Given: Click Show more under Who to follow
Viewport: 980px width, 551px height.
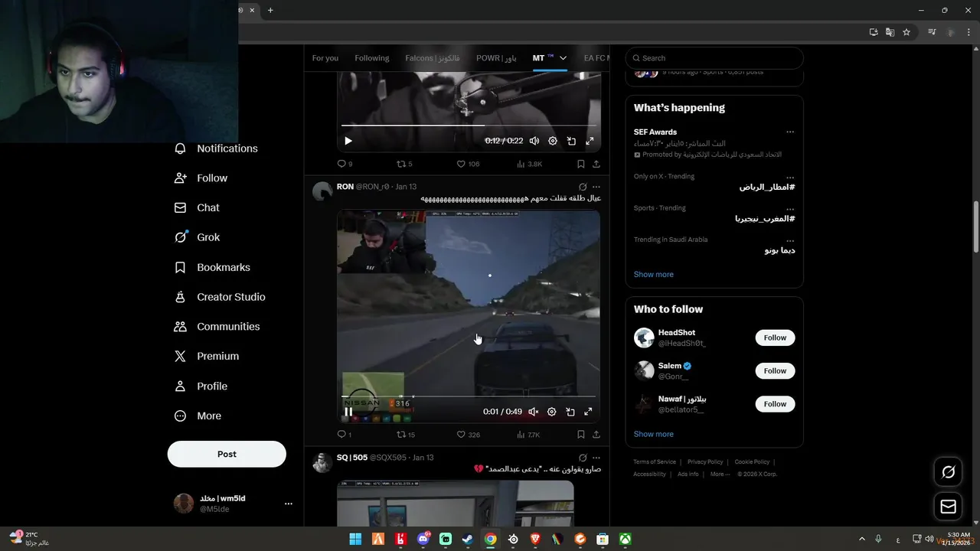Looking at the screenshot, I should [x=653, y=434].
